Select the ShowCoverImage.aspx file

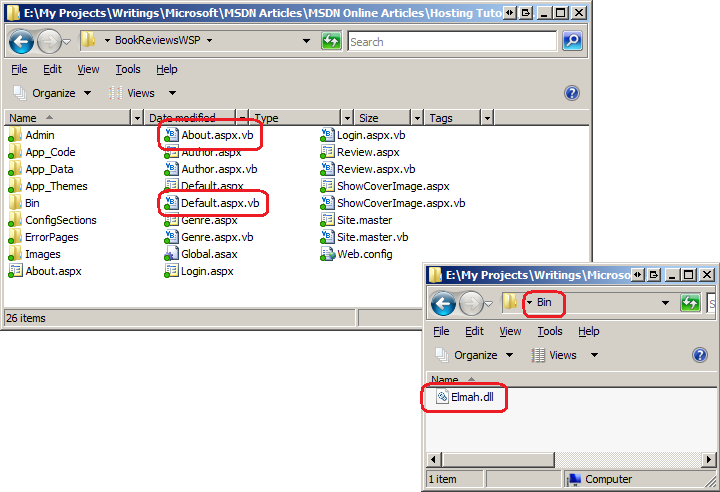tap(392, 186)
